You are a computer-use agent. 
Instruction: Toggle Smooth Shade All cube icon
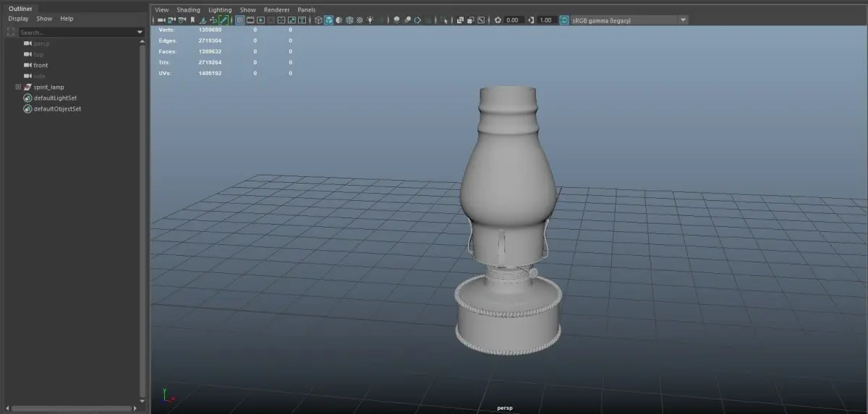328,20
